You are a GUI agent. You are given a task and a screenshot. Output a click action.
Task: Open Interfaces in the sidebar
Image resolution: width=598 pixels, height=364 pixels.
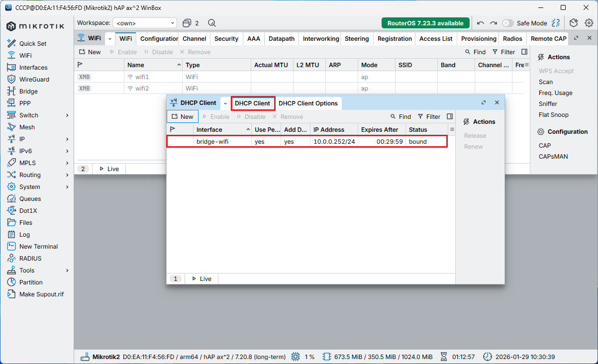point(33,68)
